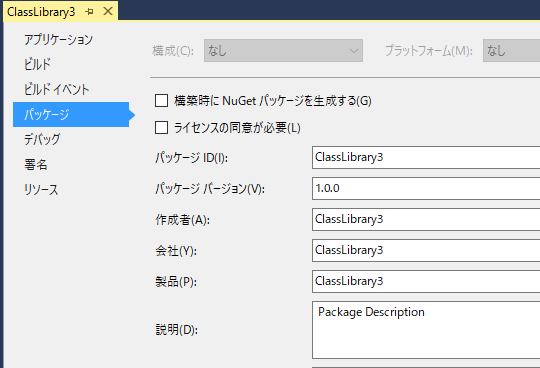Enable 構築時に NuGet パッケージを生成する checkbox
This screenshot has width=540, height=368.
162,101
